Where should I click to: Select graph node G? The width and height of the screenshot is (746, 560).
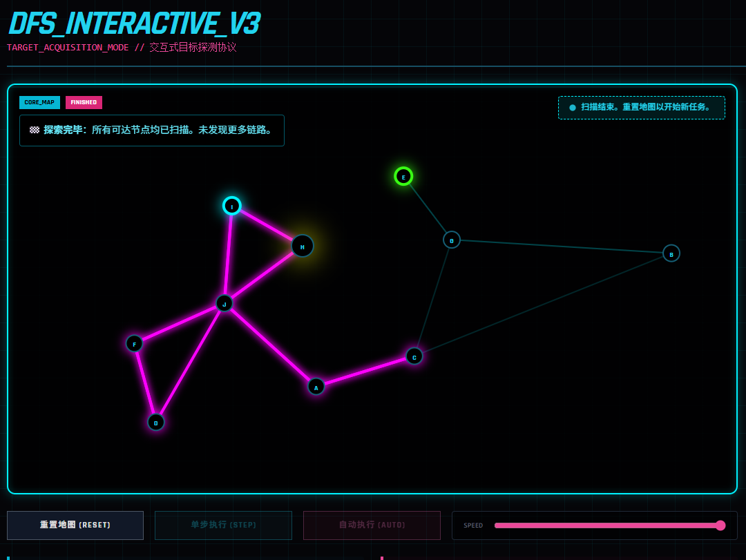coord(452,240)
